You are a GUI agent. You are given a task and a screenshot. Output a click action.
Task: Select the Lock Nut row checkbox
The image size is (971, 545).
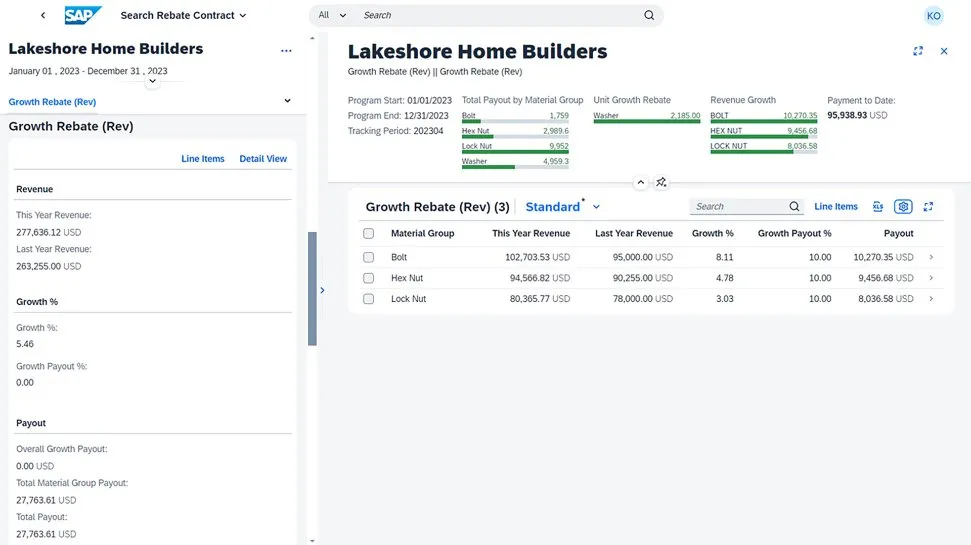(368, 299)
